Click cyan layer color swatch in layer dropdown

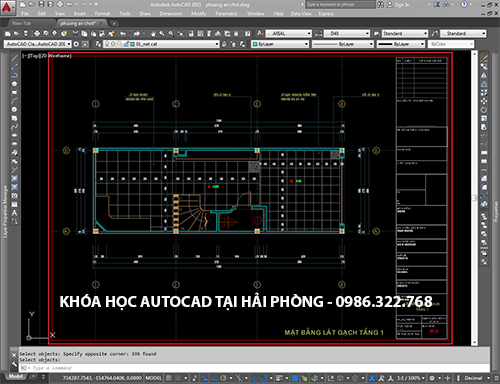tap(132, 44)
